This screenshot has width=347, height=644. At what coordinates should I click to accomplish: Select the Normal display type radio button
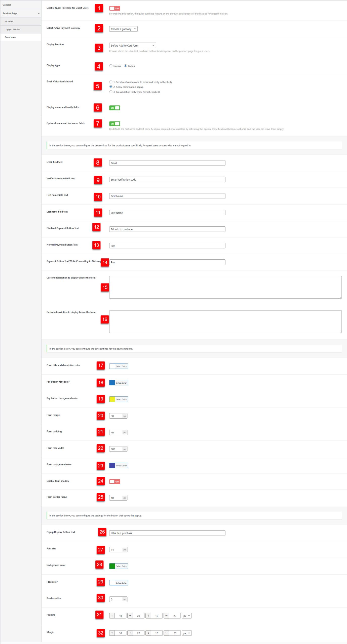click(x=111, y=66)
